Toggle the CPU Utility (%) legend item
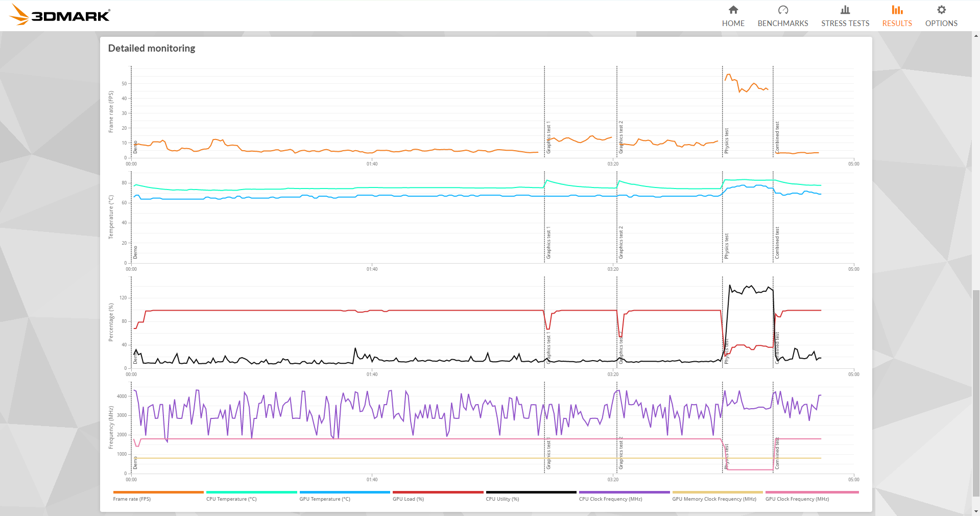980x516 pixels. [x=503, y=499]
